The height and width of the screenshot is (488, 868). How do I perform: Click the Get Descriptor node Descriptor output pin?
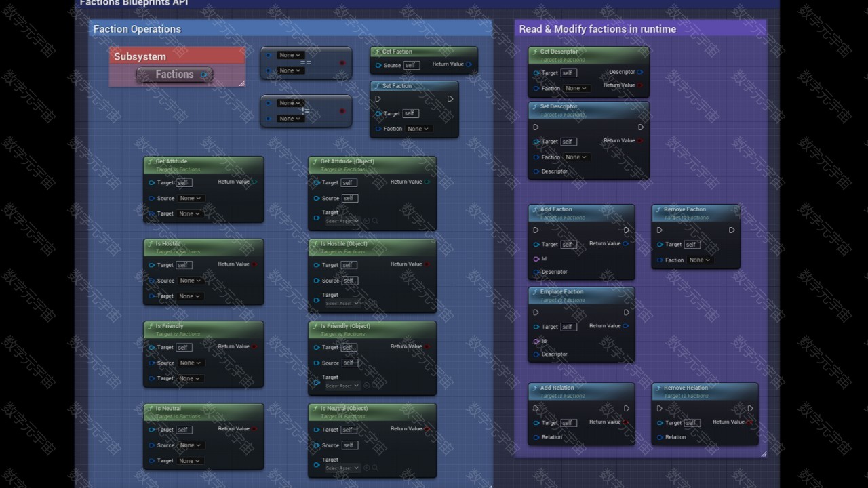[x=639, y=72]
